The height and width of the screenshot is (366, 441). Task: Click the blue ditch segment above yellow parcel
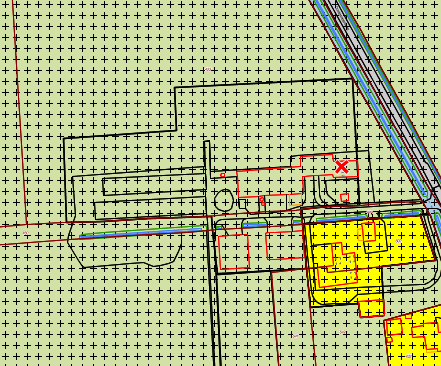click(x=368, y=216)
